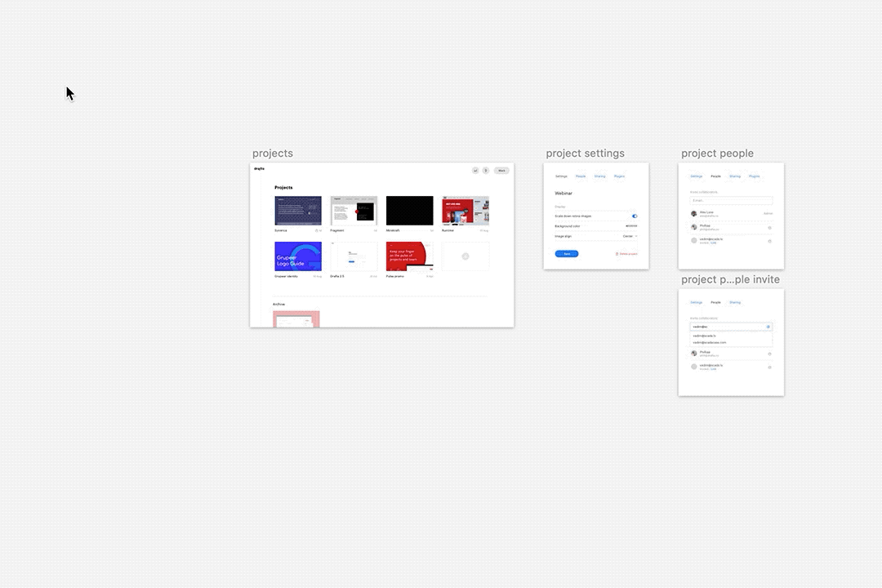Select vadim@scadacase.com from the suggestions
Screen dimensions: 882x588
coord(710,342)
